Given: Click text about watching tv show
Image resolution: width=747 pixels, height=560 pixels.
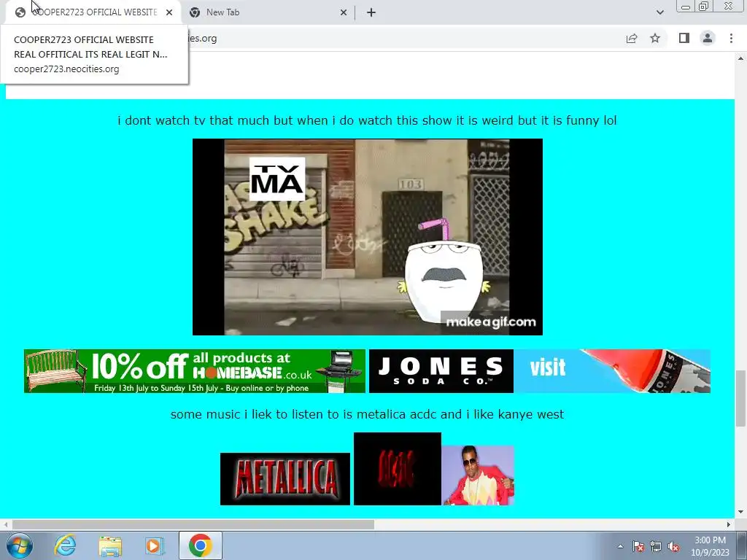Looking at the screenshot, I should pos(368,120).
